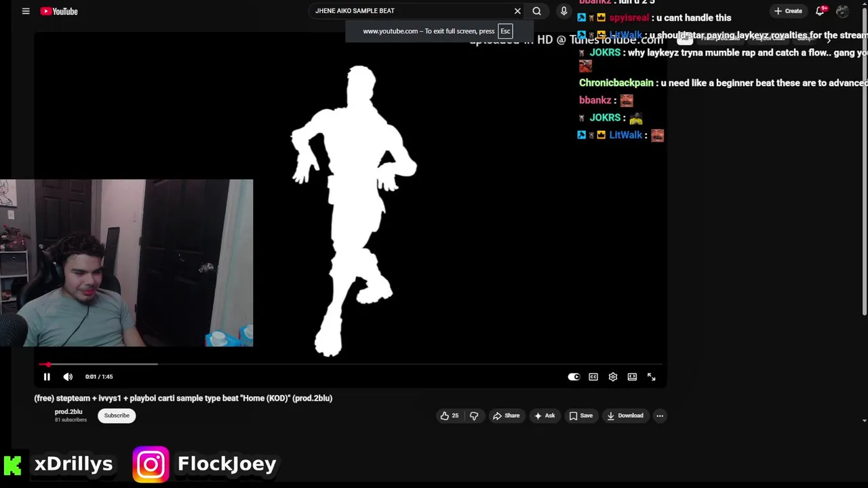Viewport: 868px width, 488px height.
Task: Open the three-dot more actions menu
Action: pyautogui.click(x=660, y=415)
